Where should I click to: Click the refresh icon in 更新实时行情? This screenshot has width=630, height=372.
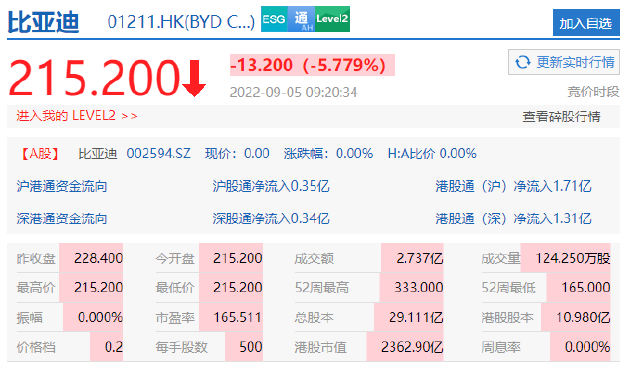[523, 62]
